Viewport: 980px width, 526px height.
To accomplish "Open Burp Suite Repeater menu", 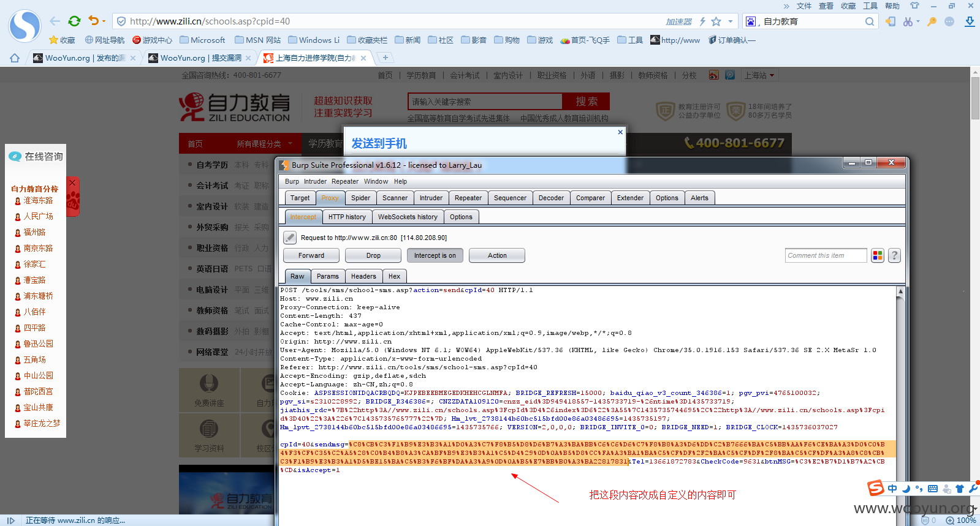I will 345,181.
